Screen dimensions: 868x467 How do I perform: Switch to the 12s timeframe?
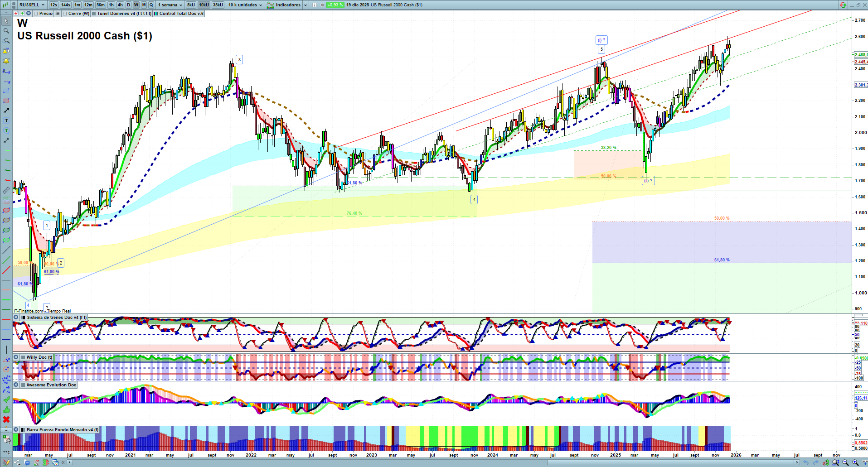[54, 5]
